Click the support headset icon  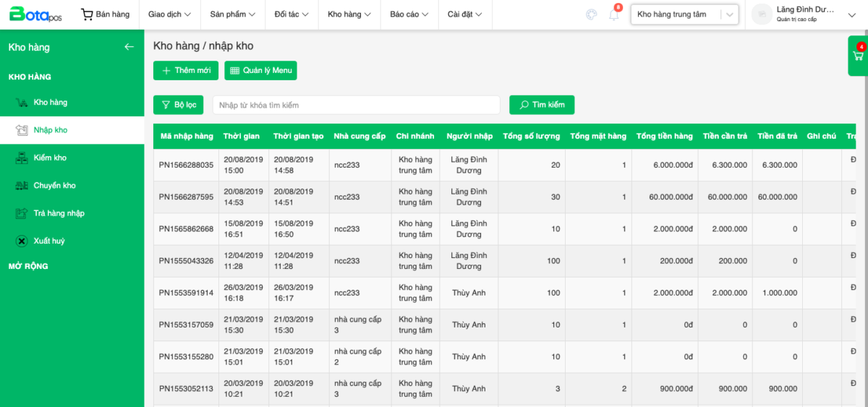pyautogui.click(x=591, y=14)
